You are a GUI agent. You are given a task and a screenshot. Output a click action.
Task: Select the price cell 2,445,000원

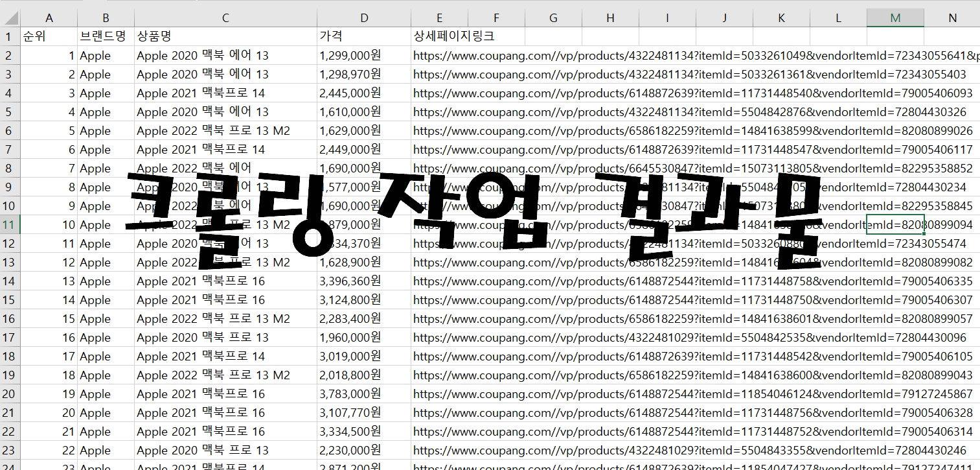pyautogui.click(x=364, y=93)
